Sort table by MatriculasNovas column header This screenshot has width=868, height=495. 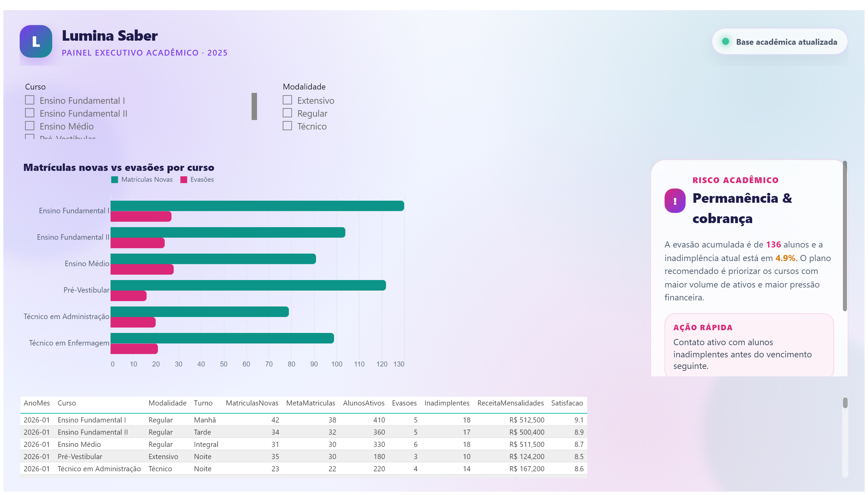252,403
